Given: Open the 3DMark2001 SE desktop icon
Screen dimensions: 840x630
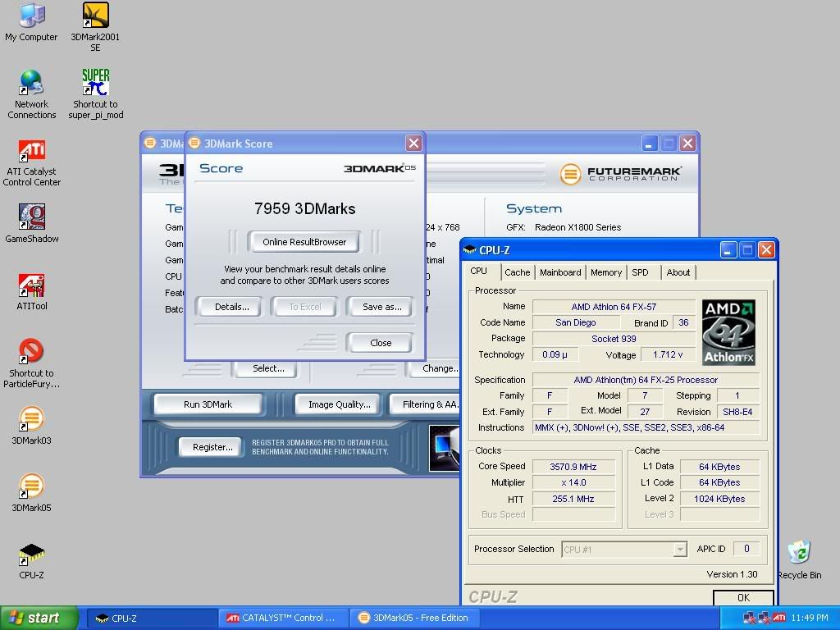Looking at the screenshot, I should (x=95, y=16).
